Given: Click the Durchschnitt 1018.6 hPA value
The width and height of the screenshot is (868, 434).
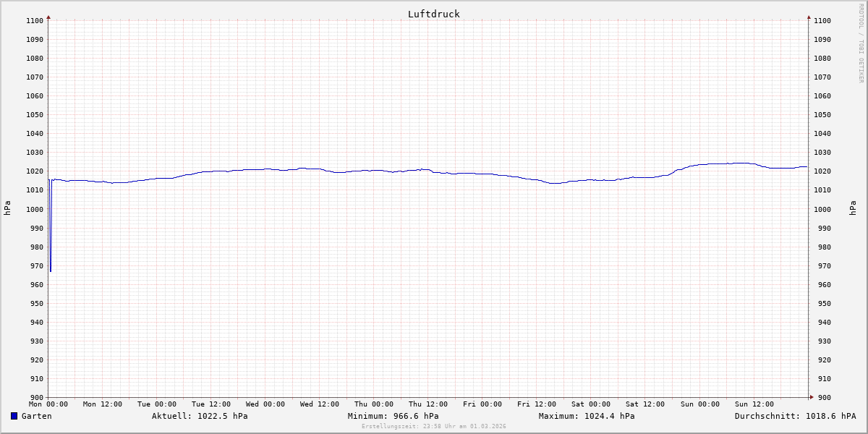Looking at the screenshot, I should (795, 416).
